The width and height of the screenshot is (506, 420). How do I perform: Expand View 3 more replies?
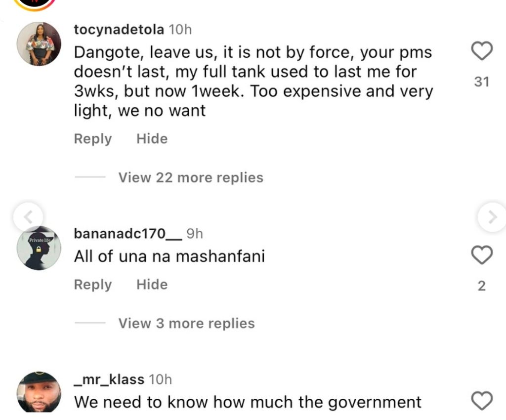click(186, 323)
